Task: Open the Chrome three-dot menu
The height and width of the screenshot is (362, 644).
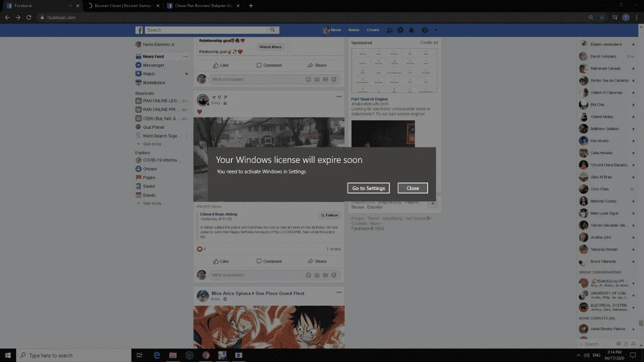Action: point(636,18)
